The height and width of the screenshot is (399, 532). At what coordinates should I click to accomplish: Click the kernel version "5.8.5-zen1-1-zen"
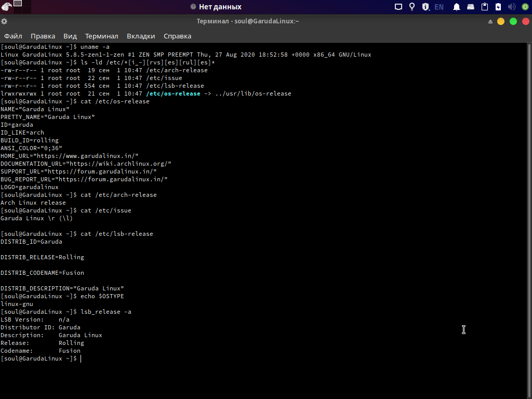[95, 55]
